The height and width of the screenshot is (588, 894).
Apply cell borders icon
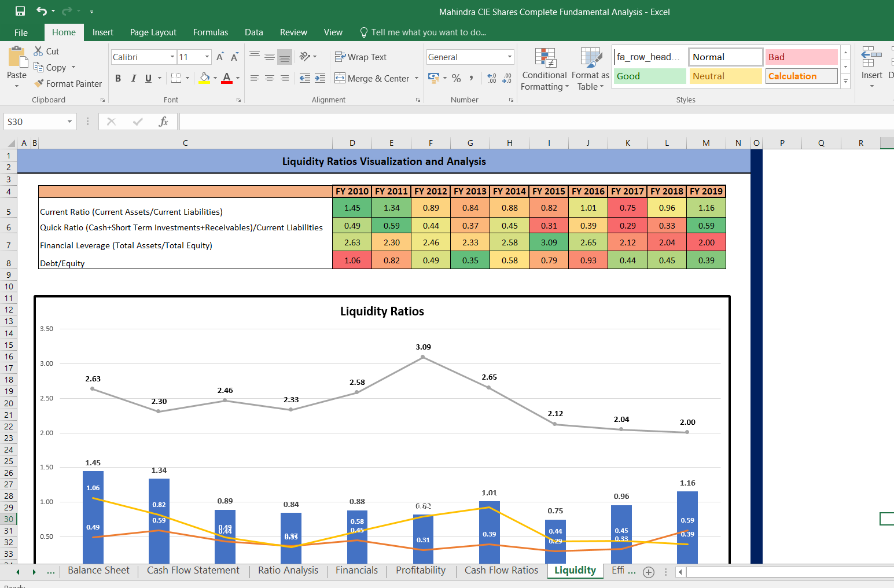click(x=176, y=78)
